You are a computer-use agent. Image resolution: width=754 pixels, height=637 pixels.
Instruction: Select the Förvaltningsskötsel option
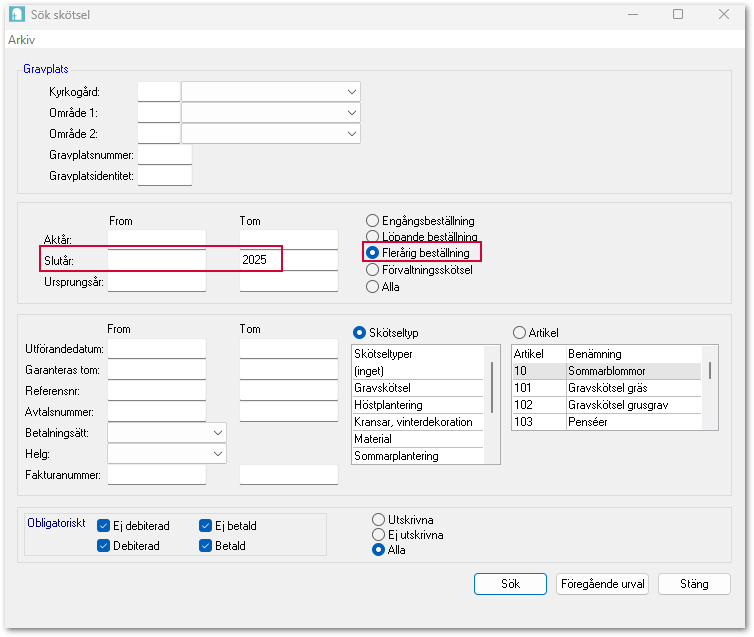click(373, 269)
